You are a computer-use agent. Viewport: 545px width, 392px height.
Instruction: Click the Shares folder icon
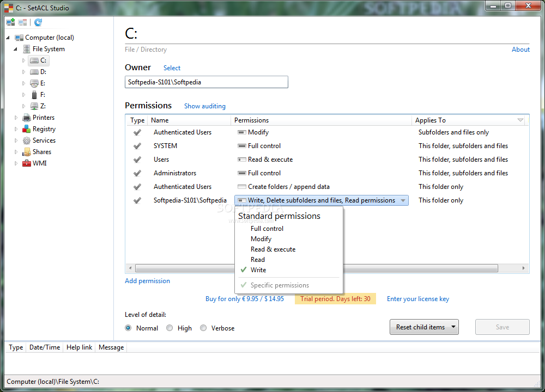point(26,152)
